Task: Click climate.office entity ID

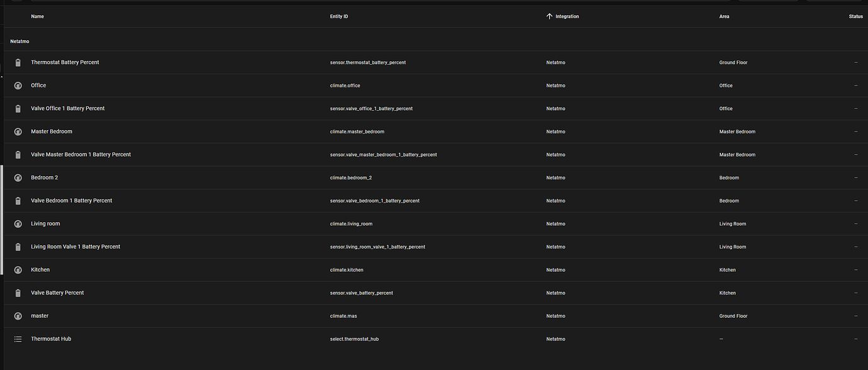Action: [345, 86]
